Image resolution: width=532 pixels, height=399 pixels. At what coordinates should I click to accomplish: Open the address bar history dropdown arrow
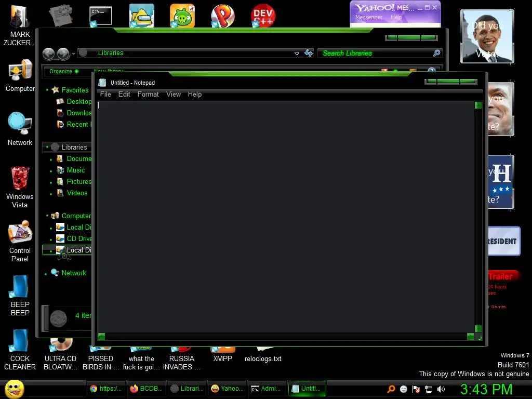tap(297, 54)
